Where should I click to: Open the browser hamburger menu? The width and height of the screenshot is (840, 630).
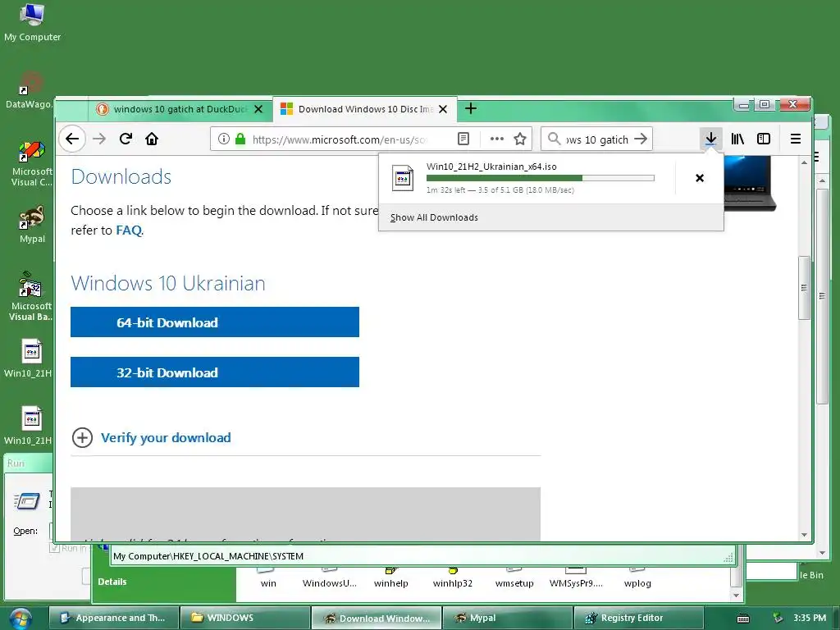[796, 139]
